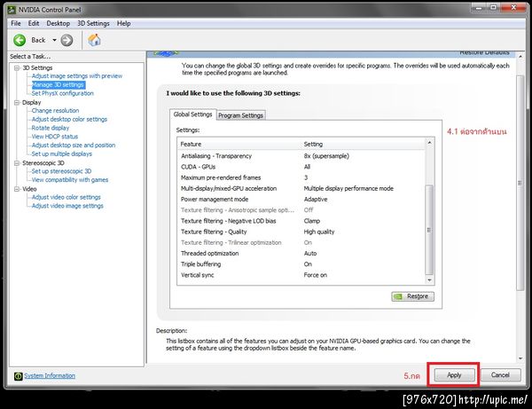Click the Setting column header

pos(364,145)
